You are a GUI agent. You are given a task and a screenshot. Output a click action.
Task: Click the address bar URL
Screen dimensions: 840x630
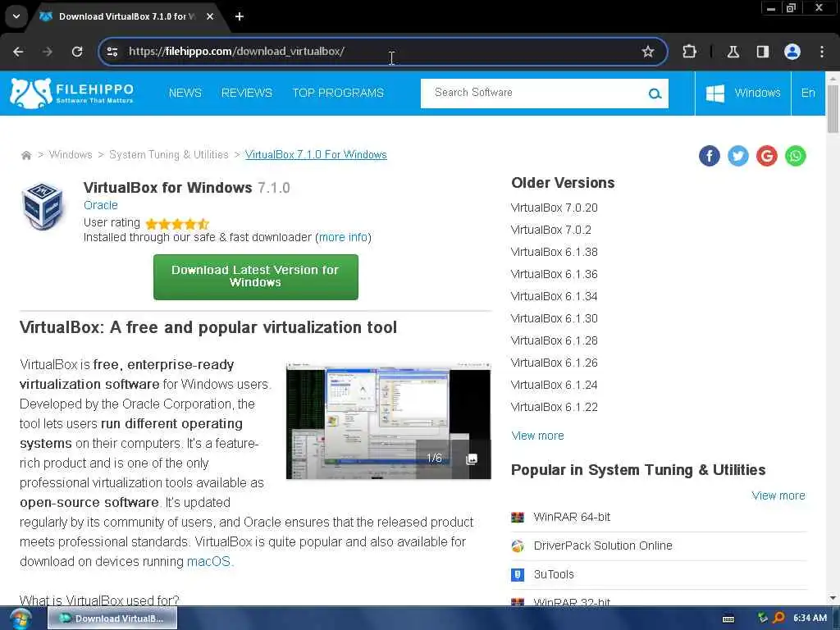point(236,52)
